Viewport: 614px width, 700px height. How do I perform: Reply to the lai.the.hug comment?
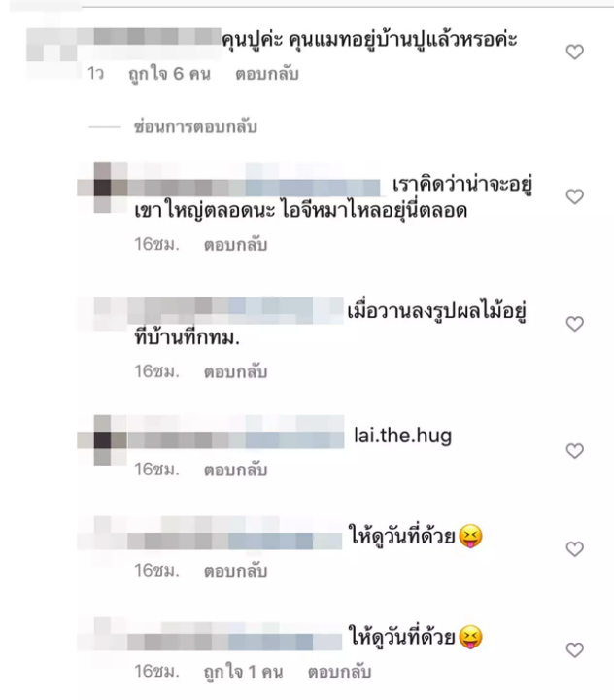pyautogui.click(x=236, y=470)
